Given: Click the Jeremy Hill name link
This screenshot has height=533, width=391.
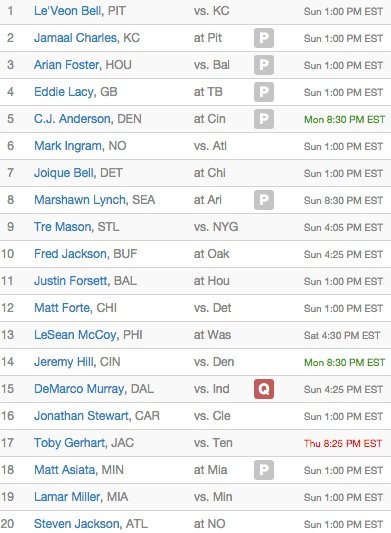Looking at the screenshot, I should tap(64, 362).
